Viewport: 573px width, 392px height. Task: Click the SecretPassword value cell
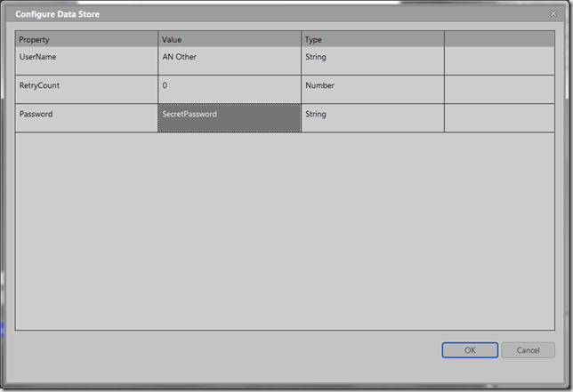coord(230,118)
